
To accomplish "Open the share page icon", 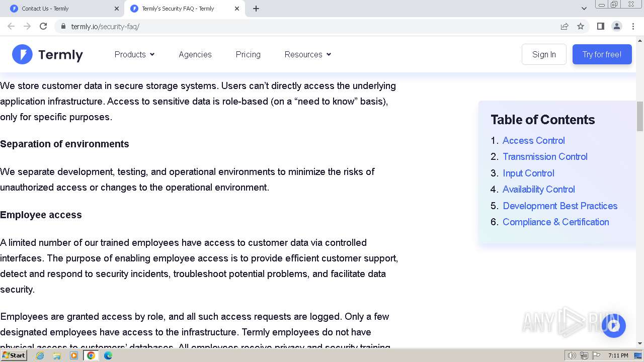I will click(x=565, y=26).
